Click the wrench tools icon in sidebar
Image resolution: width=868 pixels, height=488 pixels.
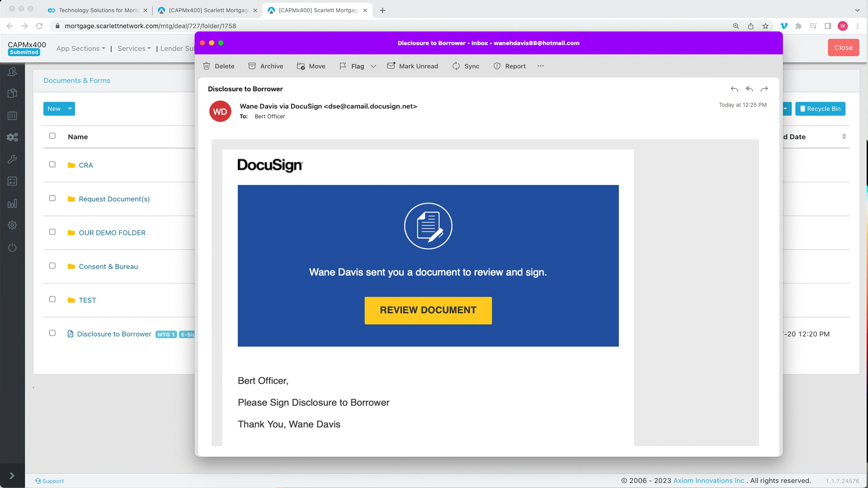click(x=12, y=159)
